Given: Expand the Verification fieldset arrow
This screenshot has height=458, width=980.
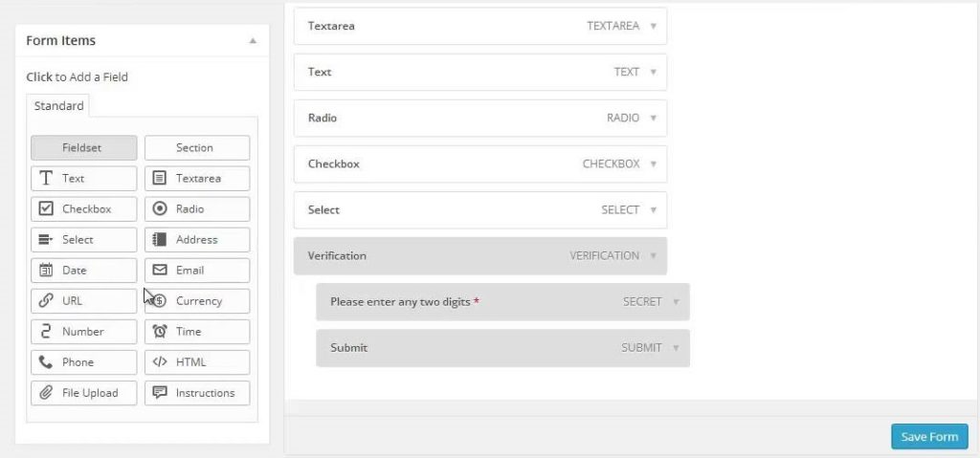Looking at the screenshot, I should (653, 256).
